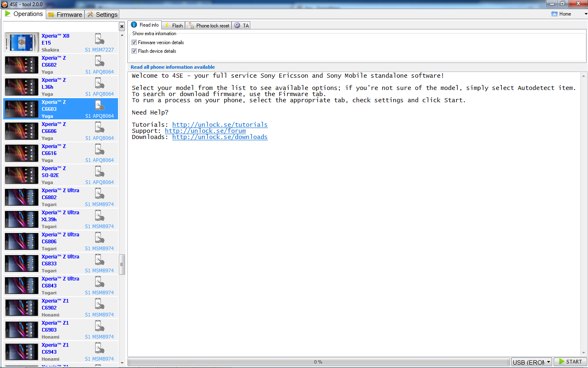Image resolution: width=588 pixels, height=368 pixels.
Task: Click the Xperia Z Ultra C6806 phone cable icon
Action: point(100,238)
